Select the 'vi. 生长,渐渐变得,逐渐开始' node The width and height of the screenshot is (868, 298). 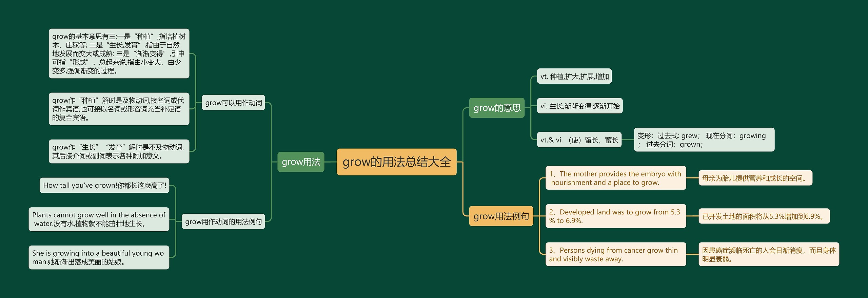click(x=579, y=106)
